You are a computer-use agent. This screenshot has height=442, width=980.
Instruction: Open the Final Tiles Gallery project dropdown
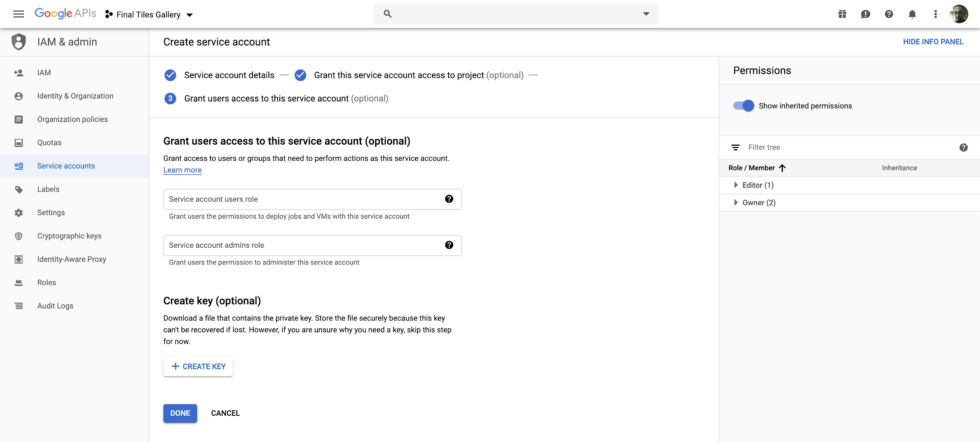149,14
